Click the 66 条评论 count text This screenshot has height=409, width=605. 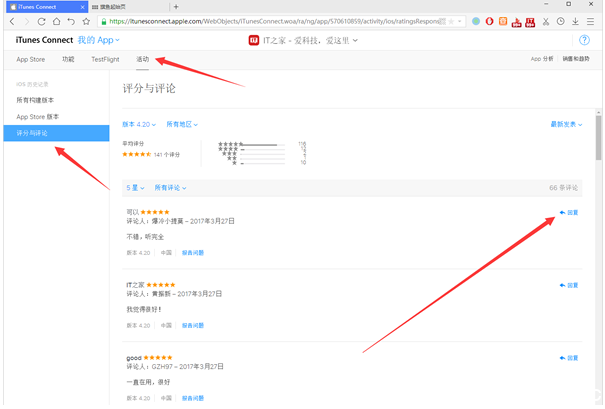pyautogui.click(x=563, y=188)
